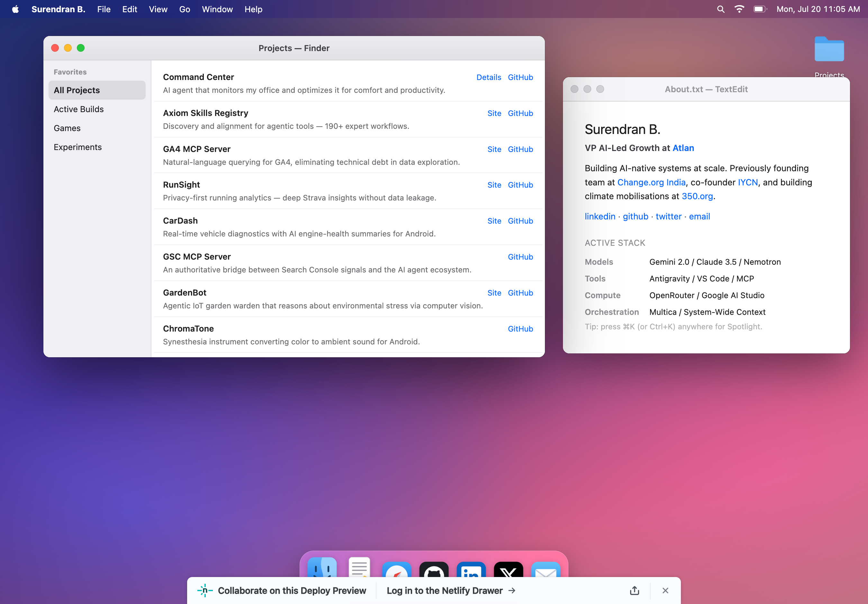The height and width of the screenshot is (604, 868).
Task: Open Site link for Axiom Skills Registry
Action: coord(494,113)
